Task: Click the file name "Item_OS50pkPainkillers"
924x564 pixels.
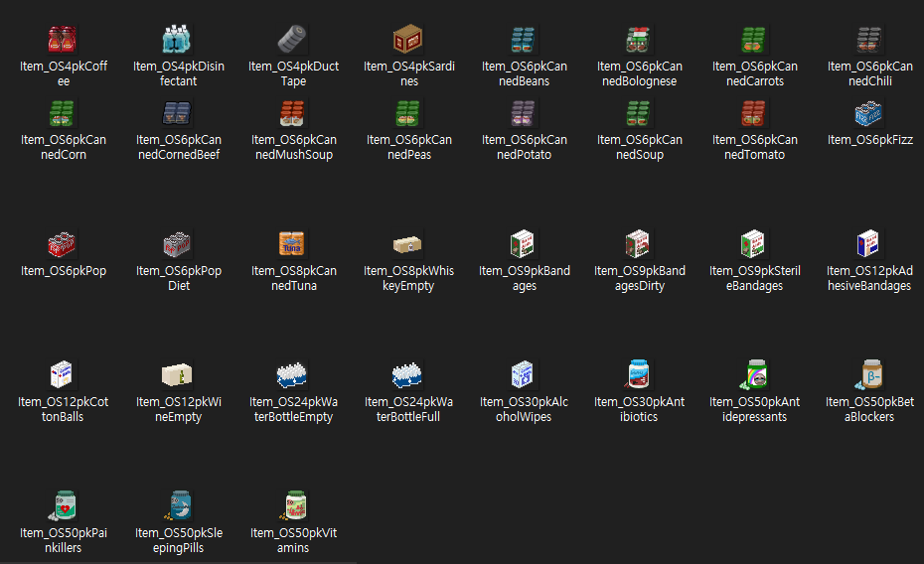Action: [63, 540]
